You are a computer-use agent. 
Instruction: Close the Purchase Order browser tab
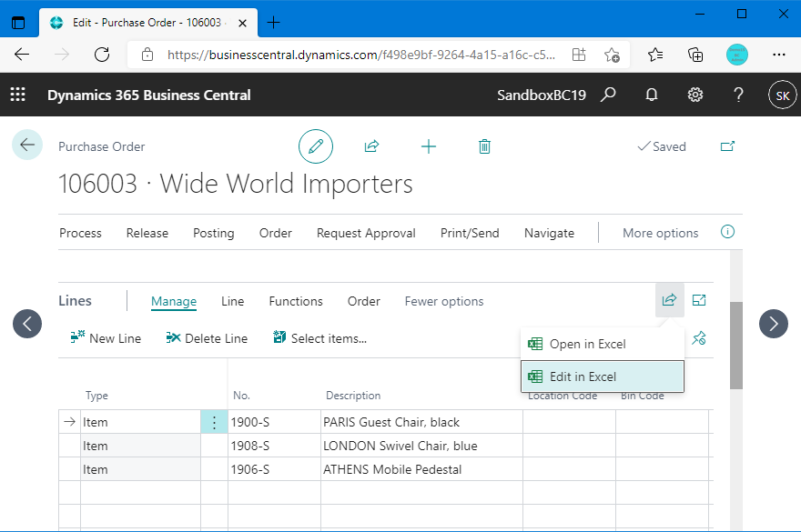click(243, 23)
